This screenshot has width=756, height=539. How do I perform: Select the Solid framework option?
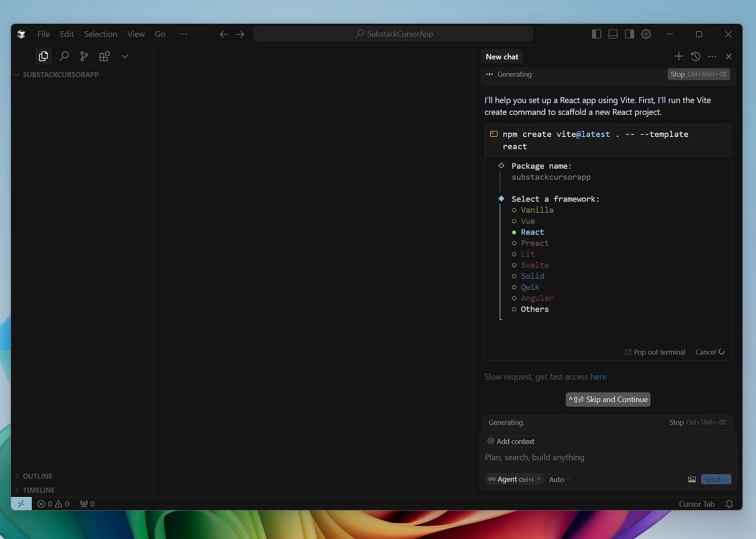[532, 276]
